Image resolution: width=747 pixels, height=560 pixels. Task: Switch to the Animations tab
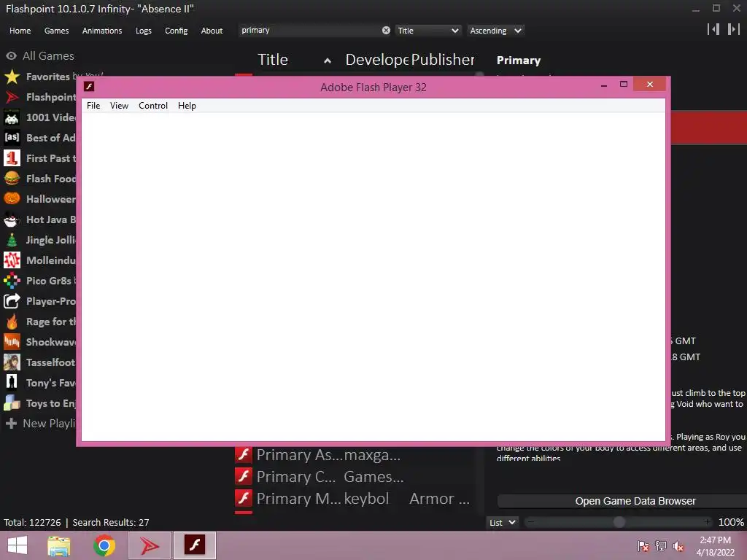[x=102, y=31]
